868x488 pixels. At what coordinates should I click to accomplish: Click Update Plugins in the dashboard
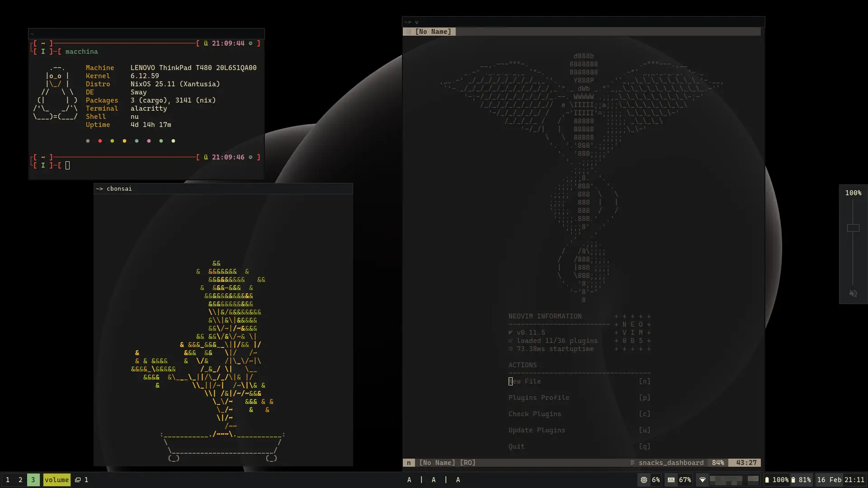pyautogui.click(x=536, y=430)
